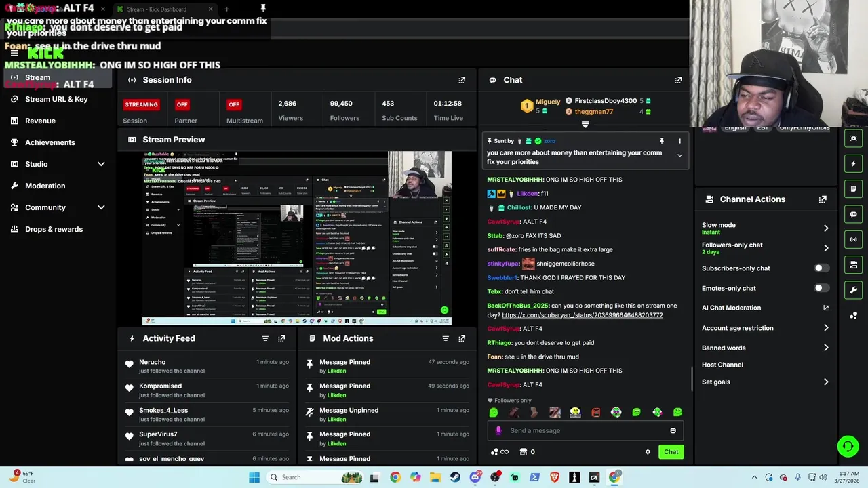
Task: Open the emoji picker in message box
Action: click(x=673, y=430)
